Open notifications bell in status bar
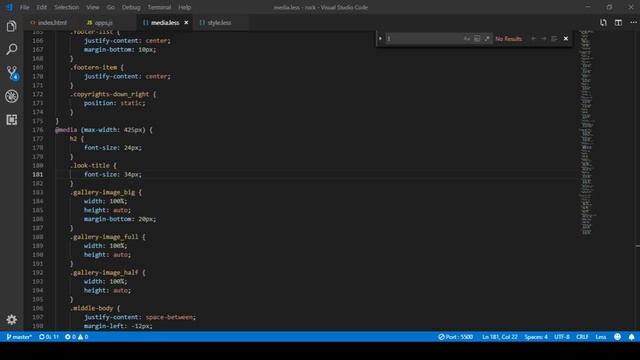The width and height of the screenshot is (640, 360). 631,337
